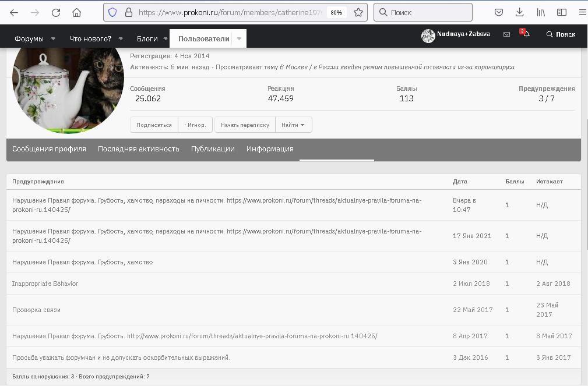
Task: Go to browser home page icon
Action: pos(76,12)
